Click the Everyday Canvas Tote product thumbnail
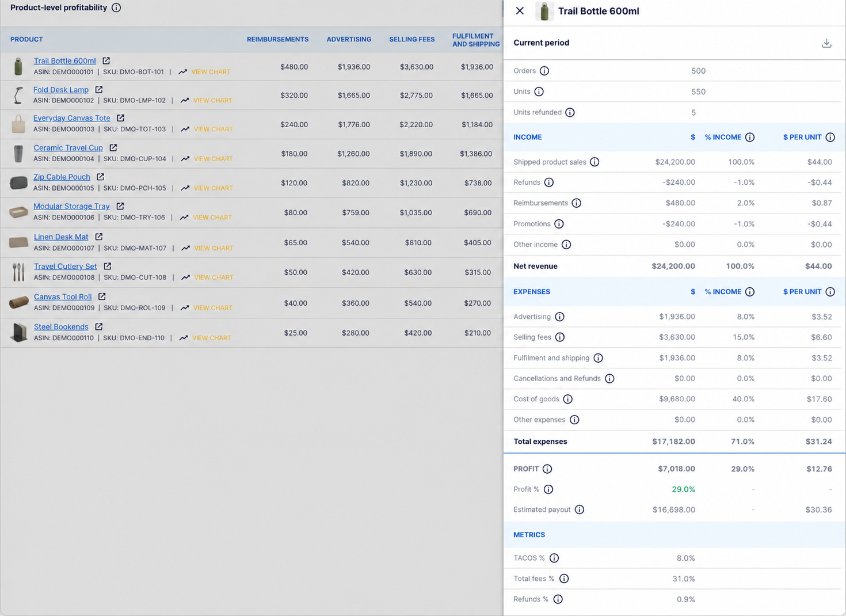The image size is (846, 616). pyautogui.click(x=18, y=124)
